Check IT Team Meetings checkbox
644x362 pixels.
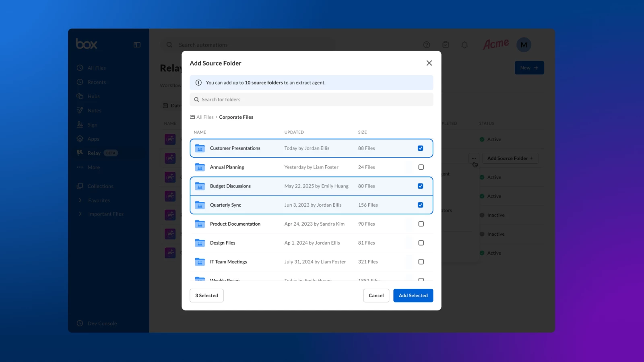tap(421, 261)
